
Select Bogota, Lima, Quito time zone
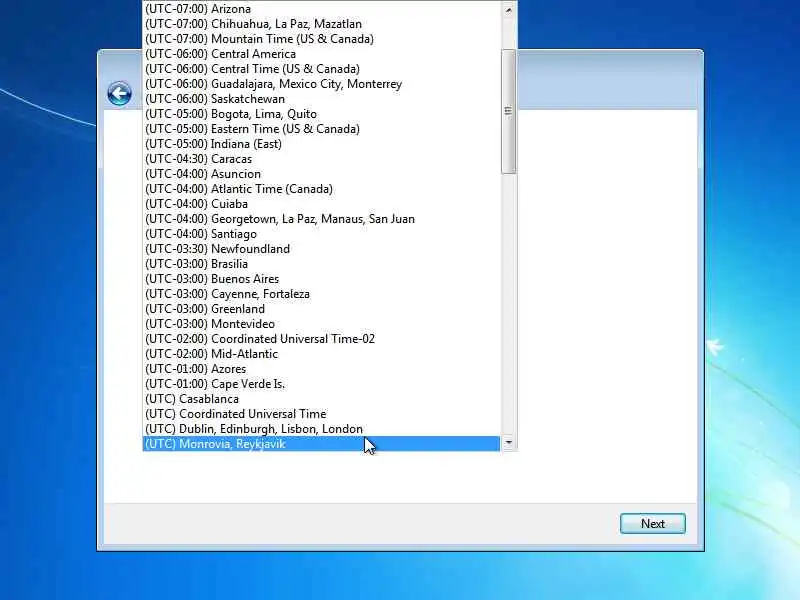pyautogui.click(x=321, y=114)
